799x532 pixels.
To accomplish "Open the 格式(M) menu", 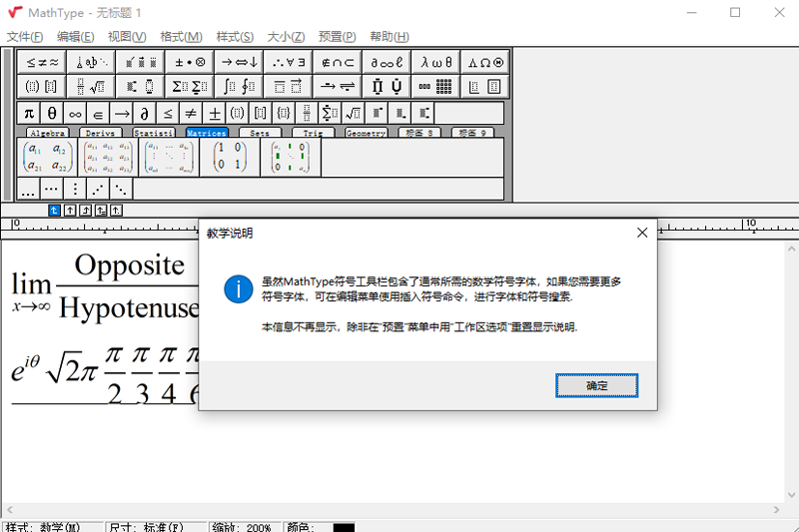I will coord(181,37).
